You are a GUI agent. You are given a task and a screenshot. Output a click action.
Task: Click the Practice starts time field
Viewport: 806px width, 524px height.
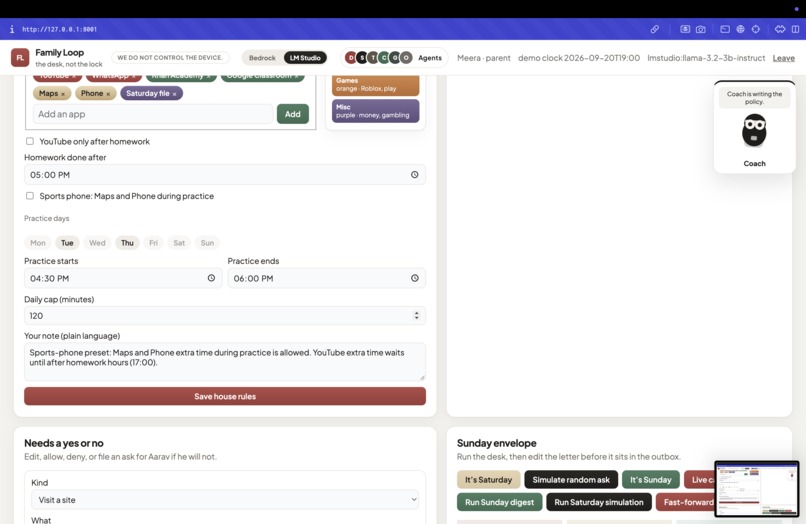(123, 278)
